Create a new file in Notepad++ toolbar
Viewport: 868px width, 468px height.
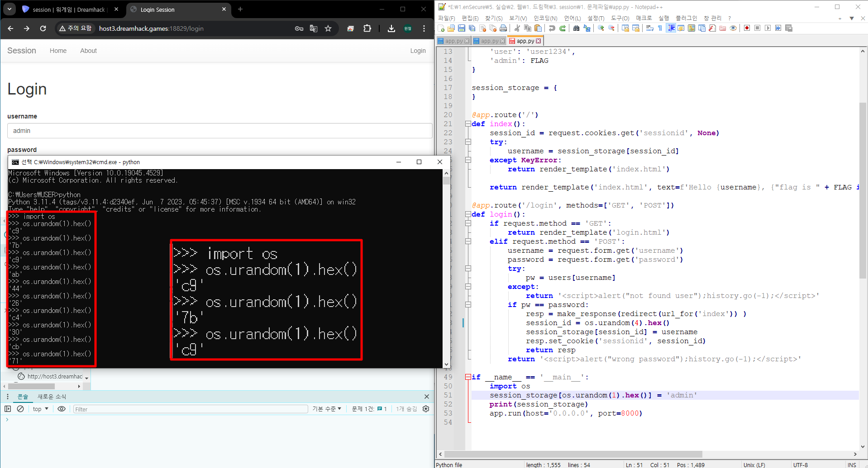[442, 28]
